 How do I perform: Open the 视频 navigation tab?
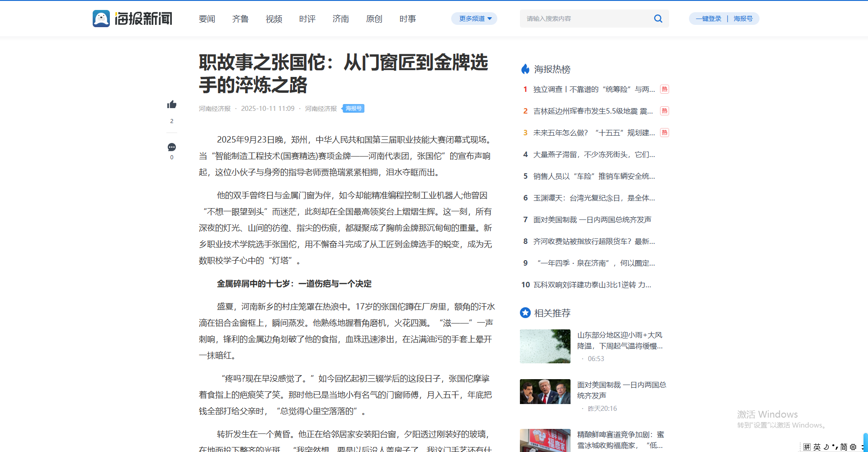pos(274,19)
